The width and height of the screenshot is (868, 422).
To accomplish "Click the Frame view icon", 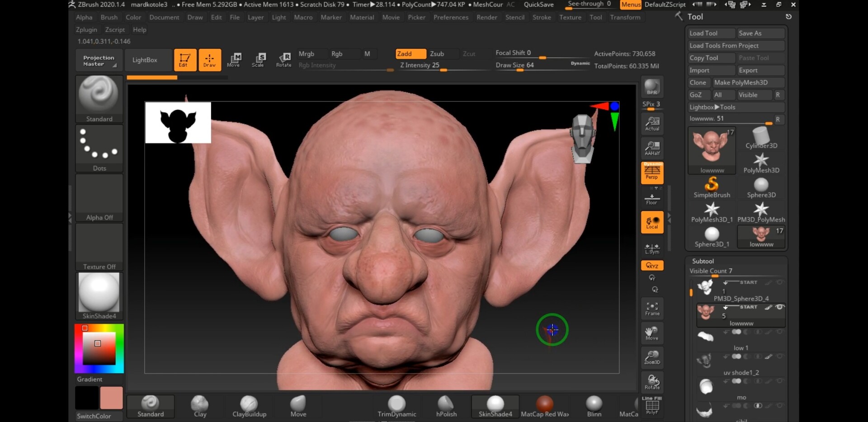I will pos(652,309).
